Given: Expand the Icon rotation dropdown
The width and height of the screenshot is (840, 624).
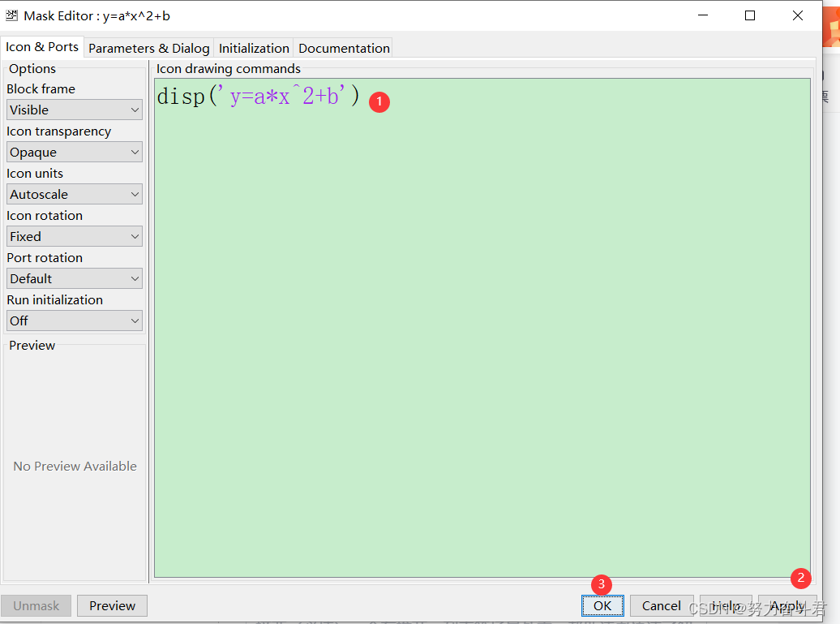Looking at the screenshot, I should 74,236.
